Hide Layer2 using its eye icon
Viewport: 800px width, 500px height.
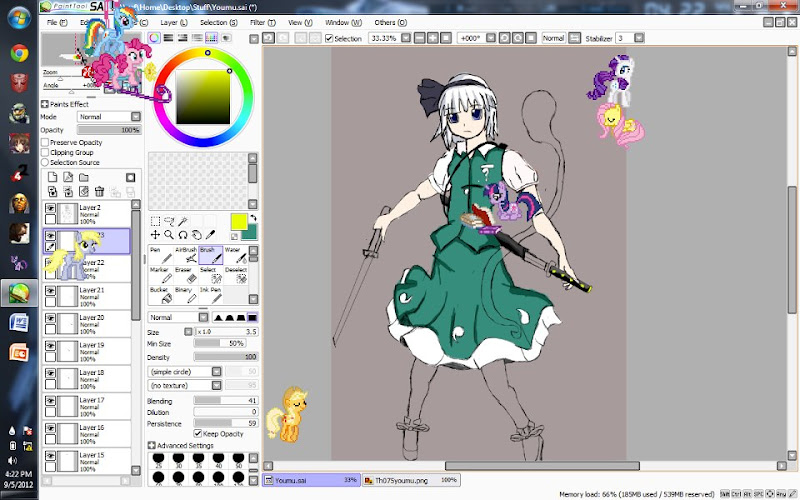(50, 208)
